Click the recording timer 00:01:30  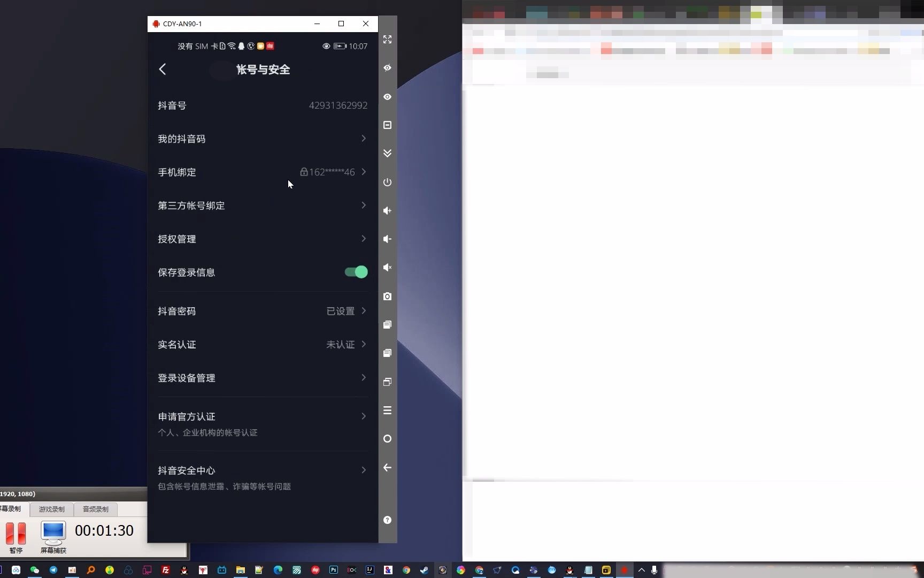point(104,530)
